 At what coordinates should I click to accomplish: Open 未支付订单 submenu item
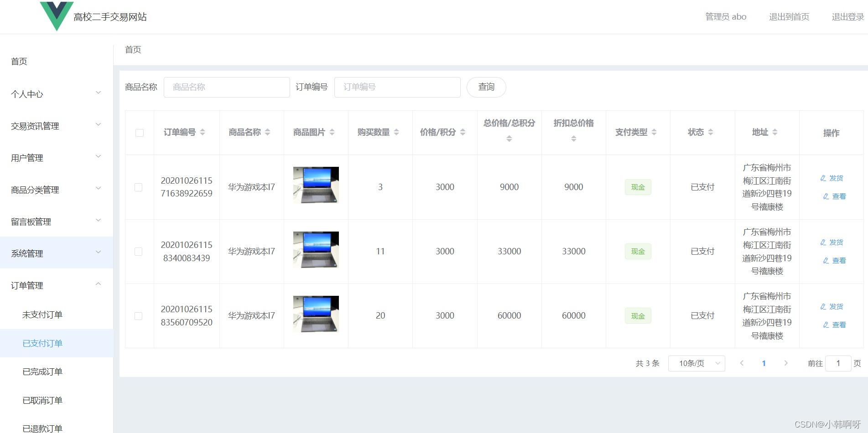pos(57,314)
